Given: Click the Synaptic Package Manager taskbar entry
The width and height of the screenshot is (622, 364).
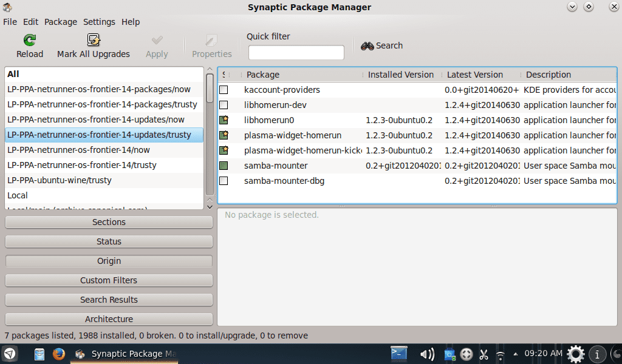Looking at the screenshot, I should [125, 354].
